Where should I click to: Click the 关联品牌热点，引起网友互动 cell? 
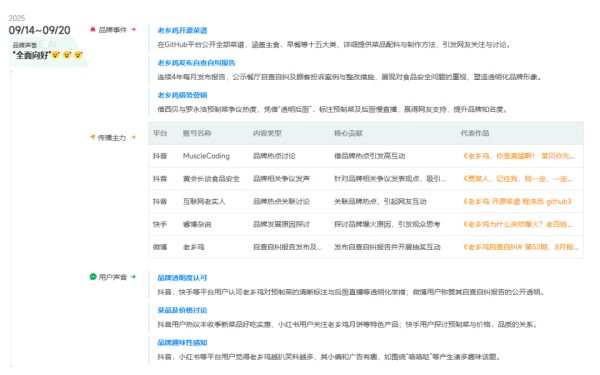click(x=380, y=202)
